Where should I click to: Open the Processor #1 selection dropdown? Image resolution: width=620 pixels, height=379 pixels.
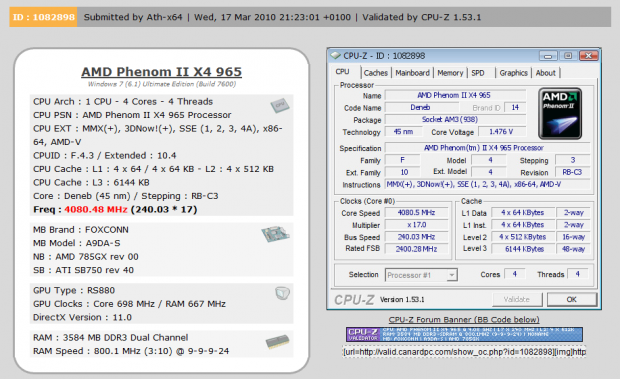[x=421, y=275]
